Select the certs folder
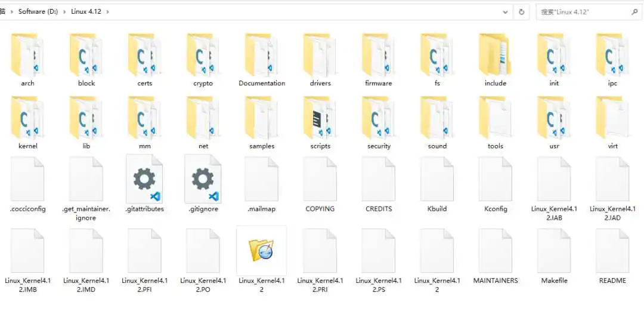The width and height of the screenshot is (644, 314). 144,60
